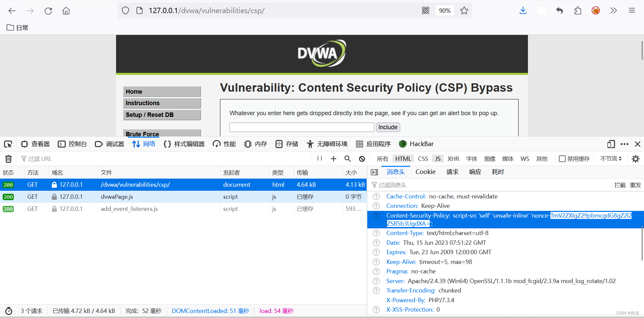Collapse the request details pane icon

pyautogui.click(x=374, y=172)
